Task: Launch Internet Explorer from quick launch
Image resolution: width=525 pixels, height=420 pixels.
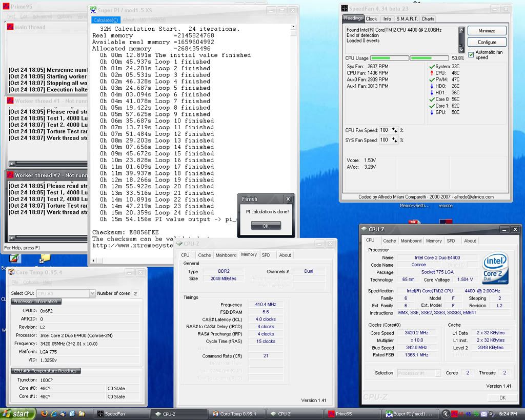Action: pyautogui.click(x=53, y=414)
